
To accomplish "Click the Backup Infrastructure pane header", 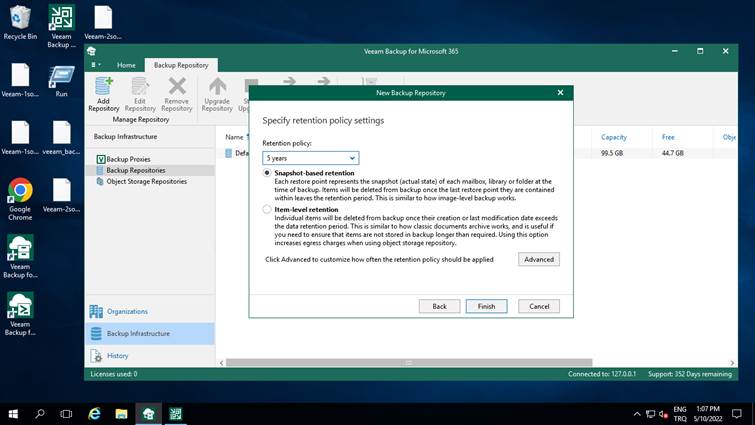I will 125,137.
